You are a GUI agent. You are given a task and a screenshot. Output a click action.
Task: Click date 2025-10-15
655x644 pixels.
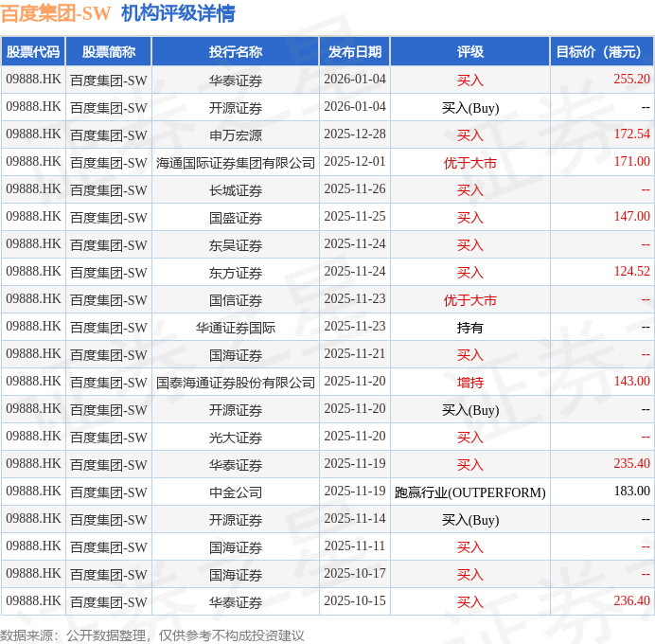355,601
